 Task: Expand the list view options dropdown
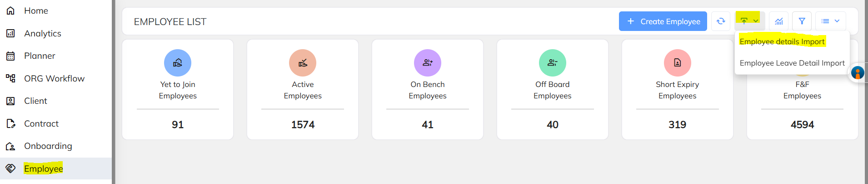(830, 21)
